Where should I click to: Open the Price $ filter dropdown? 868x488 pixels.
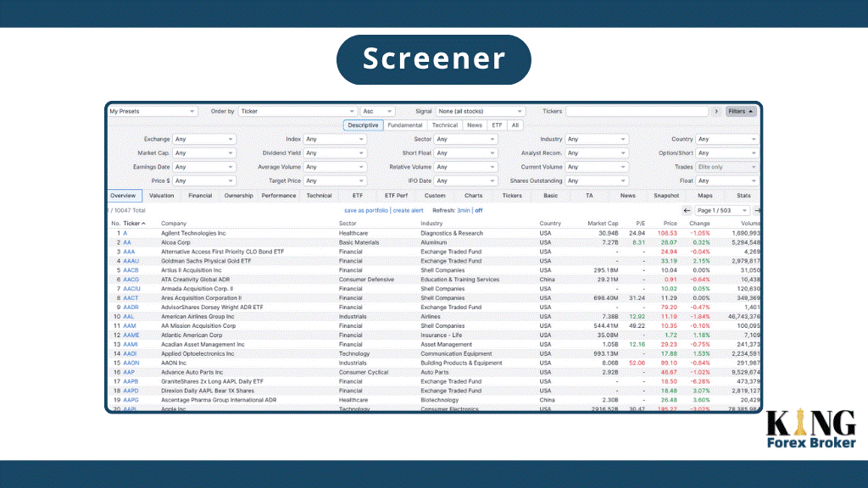pyautogui.click(x=204, y=180)
